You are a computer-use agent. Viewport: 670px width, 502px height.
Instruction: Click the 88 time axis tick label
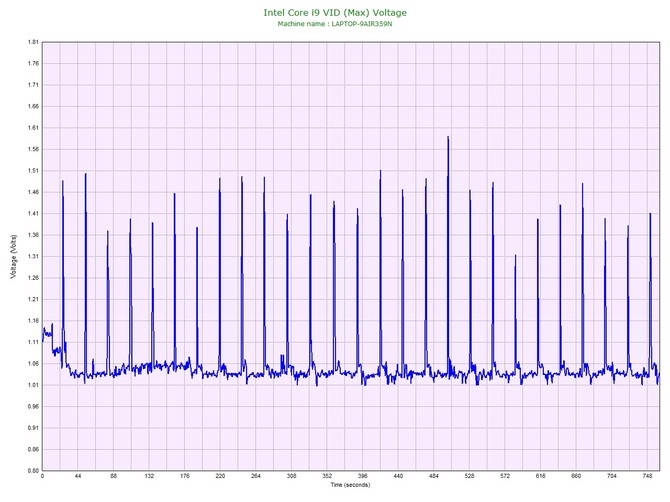pyautogui.click(x=113, y=476)
